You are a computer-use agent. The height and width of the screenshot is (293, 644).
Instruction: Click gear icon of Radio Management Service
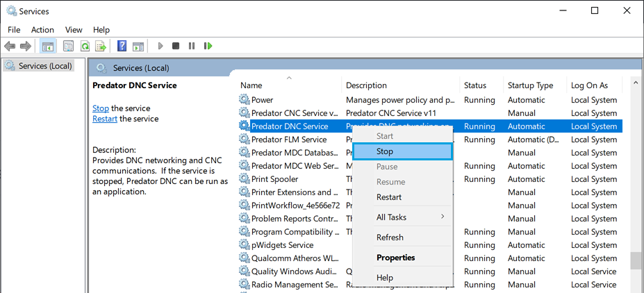click(245, 285)
